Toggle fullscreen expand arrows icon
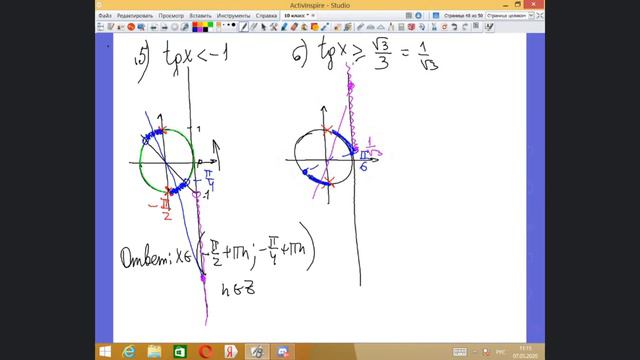640x360 pixels. coord(540,16)
